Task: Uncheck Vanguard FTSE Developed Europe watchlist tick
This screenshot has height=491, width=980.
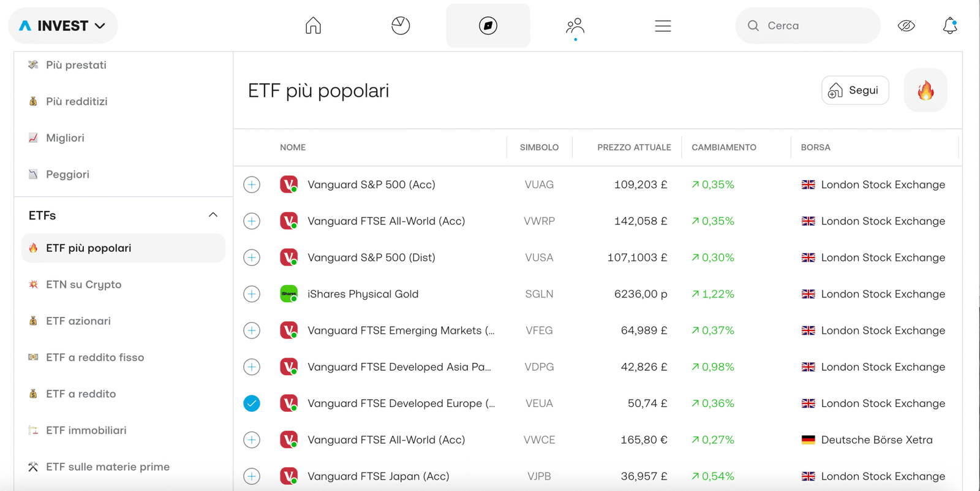Action: click(x=252, y=403)
